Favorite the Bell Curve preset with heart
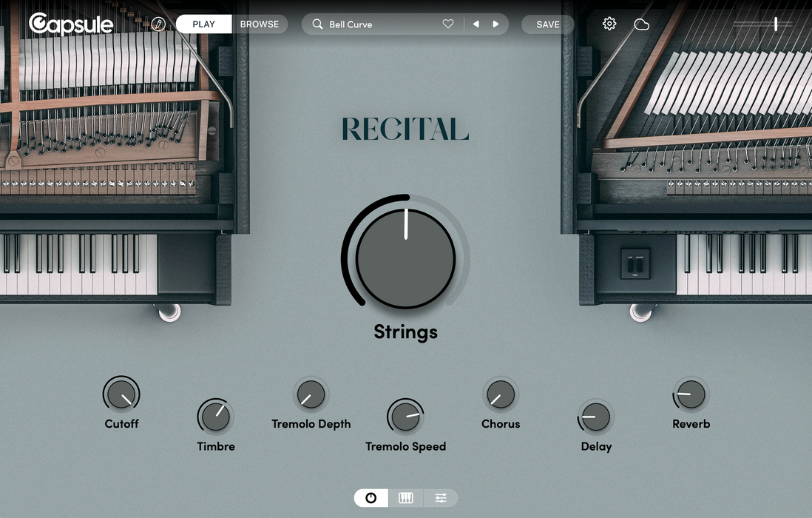812x518 pixels. pos(447,24)
